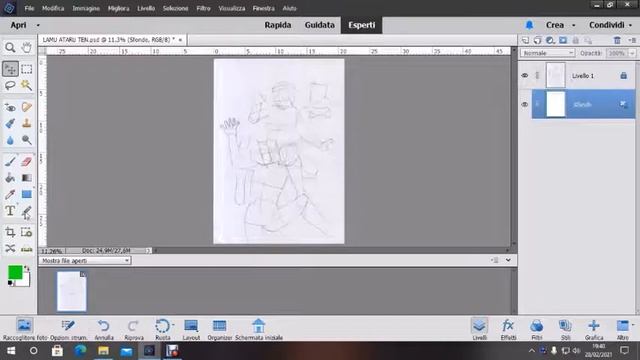Select the Recompose tool

tap(27, 232)
